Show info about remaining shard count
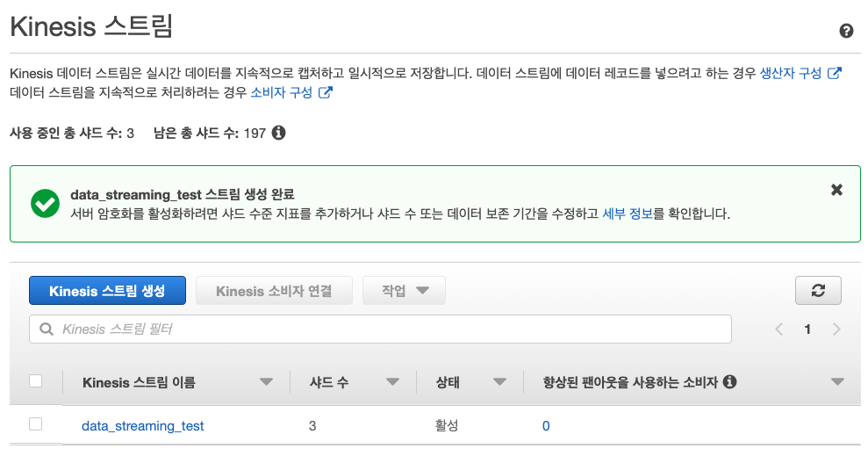 pyautogui.click(x=279, y=133)
